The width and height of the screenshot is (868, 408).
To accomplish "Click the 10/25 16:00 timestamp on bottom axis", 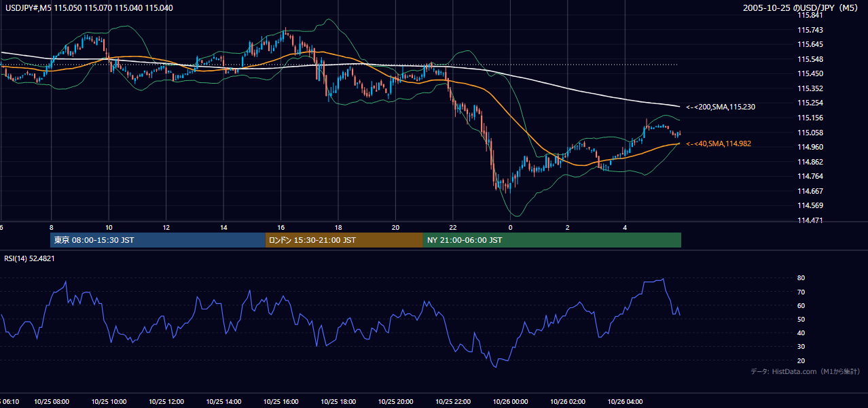I will 281,402.
